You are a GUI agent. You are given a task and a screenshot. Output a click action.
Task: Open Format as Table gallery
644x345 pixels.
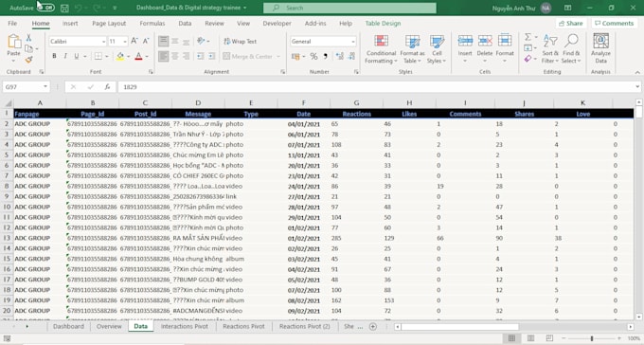[x=412, y=49]
